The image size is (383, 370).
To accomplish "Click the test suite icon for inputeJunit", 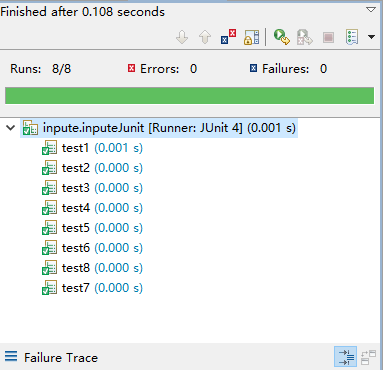I will click(30, 128).
